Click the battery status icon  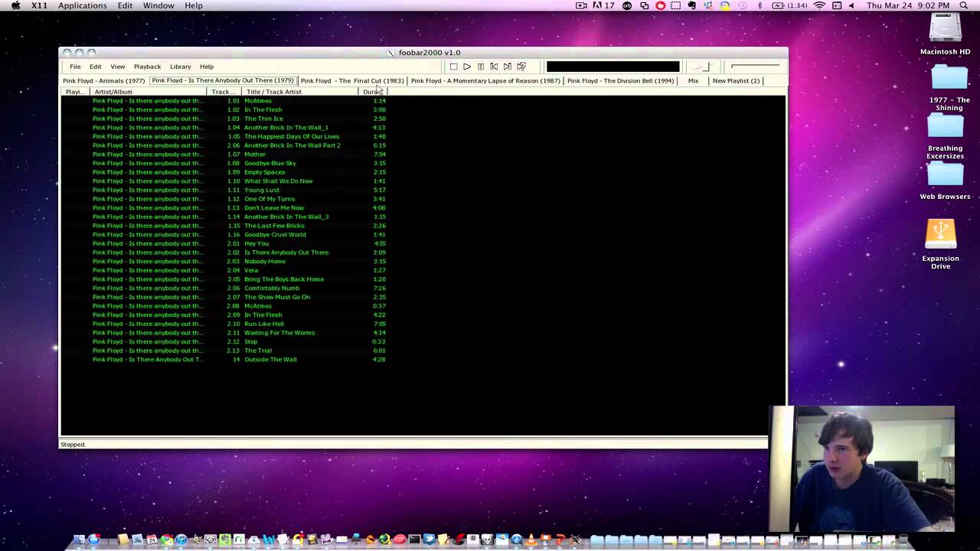click(x=790, y=5)
